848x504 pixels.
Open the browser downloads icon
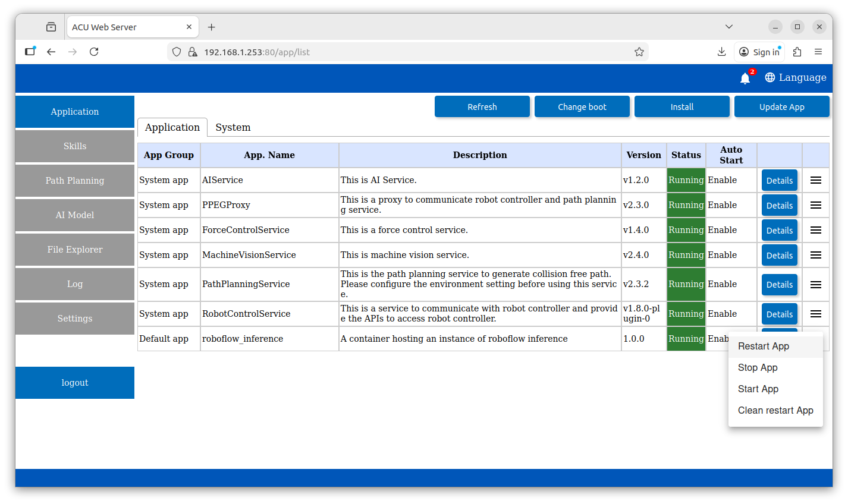[721, 52]
